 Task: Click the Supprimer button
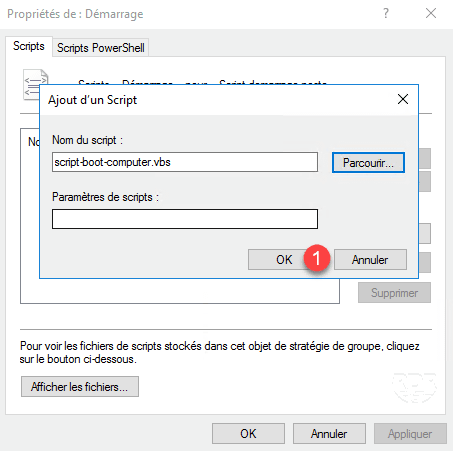[394, 293]
